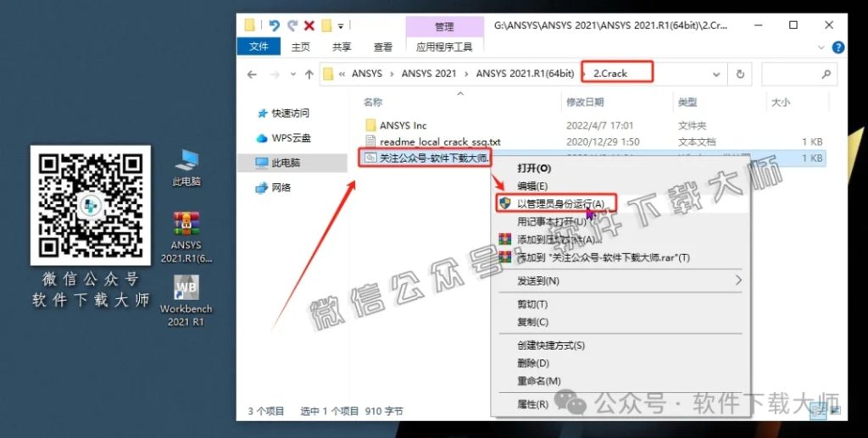Screen dimensions: 868x438
Task: Go forward with the right arrow button
Action: coord(275,74)
